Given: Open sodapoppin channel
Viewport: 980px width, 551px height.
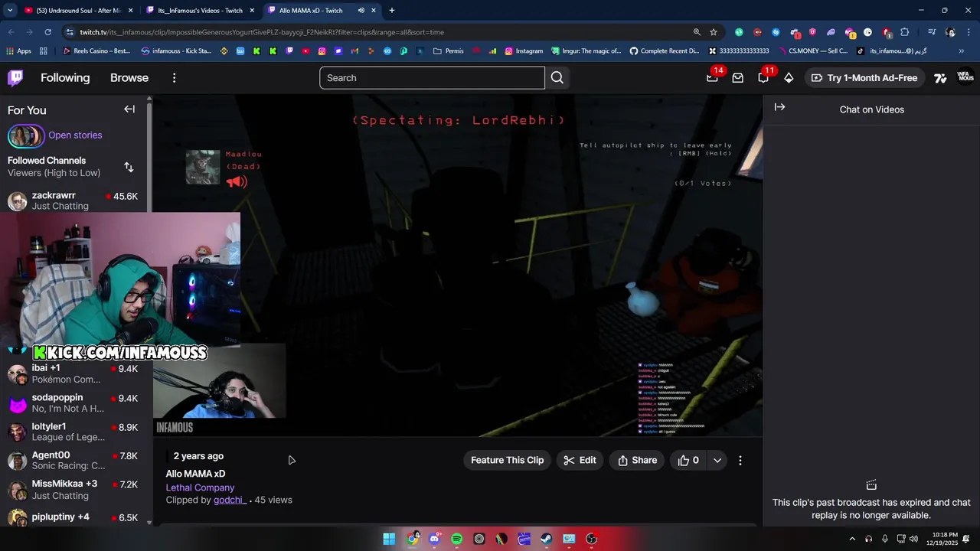Looking at the screenshot, I should point(75,403).
